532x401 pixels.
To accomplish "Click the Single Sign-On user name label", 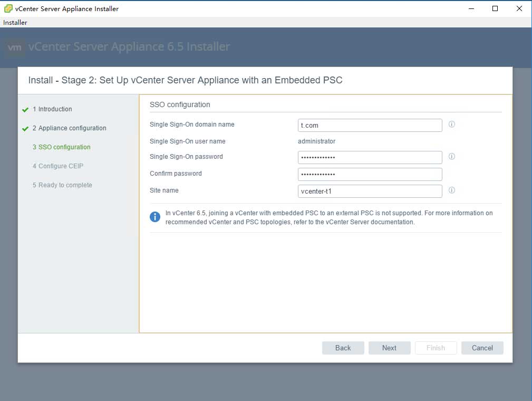I will 187,141.
